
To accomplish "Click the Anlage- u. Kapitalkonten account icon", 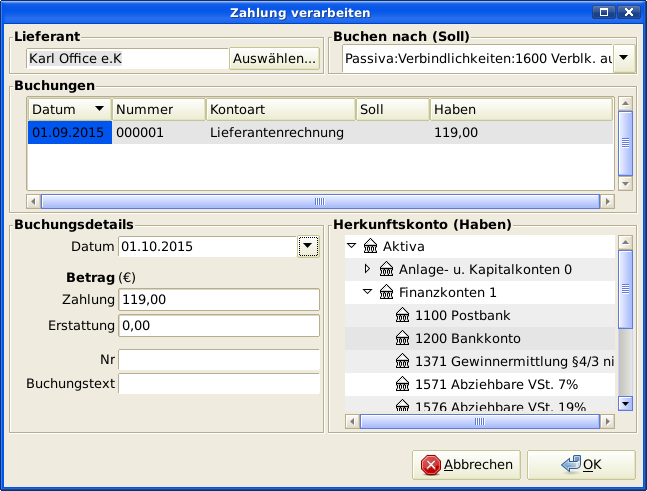I will coord(386,269).
